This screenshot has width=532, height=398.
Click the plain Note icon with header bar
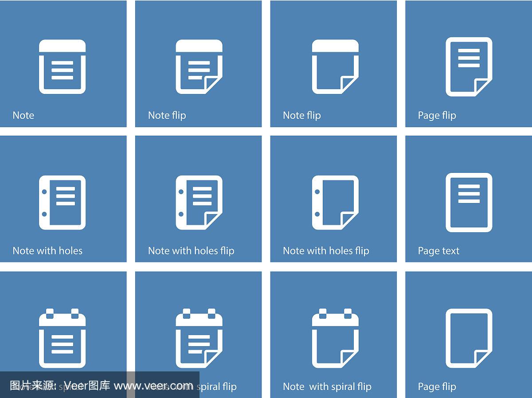coord(62,67)
